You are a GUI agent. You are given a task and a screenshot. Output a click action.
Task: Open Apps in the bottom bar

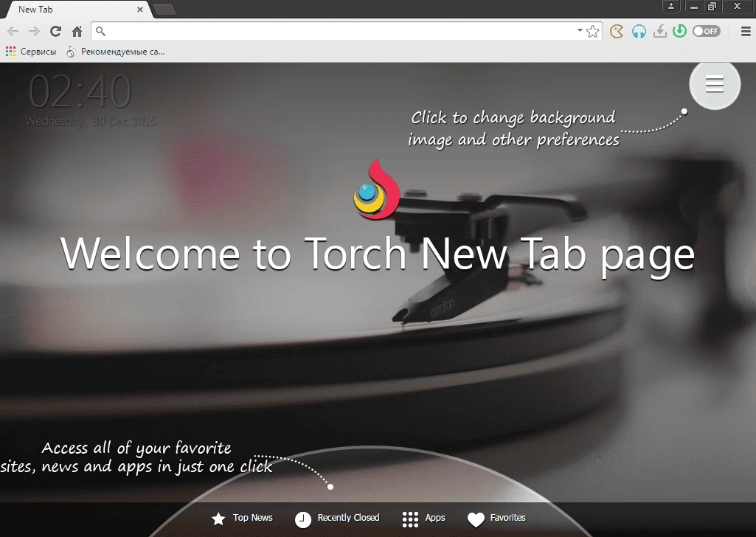coord(424,519)
